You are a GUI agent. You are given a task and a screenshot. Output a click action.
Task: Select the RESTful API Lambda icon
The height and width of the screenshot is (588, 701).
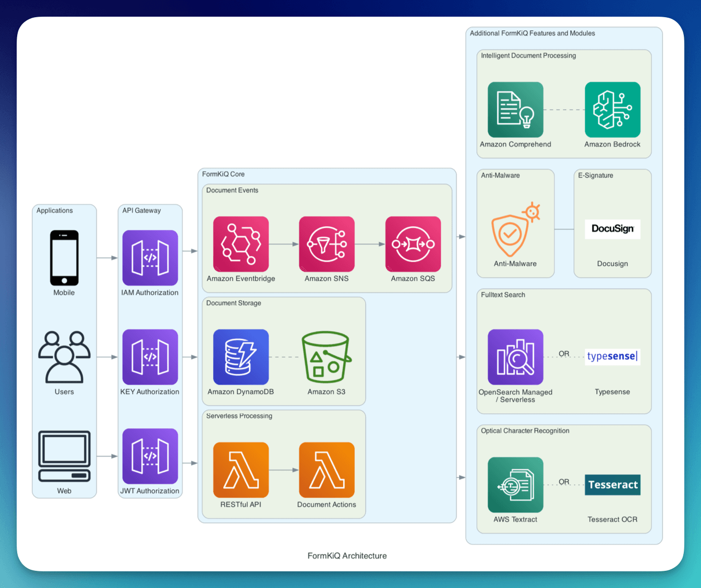(241, 470)
